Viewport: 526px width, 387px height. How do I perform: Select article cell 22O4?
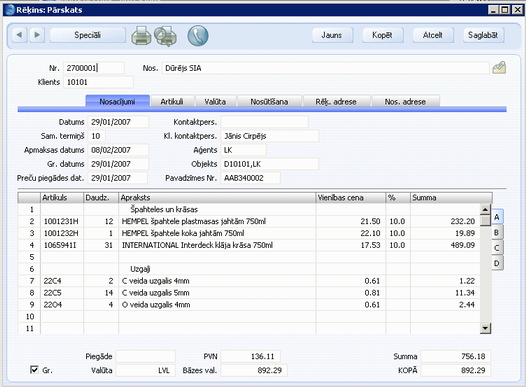coord(62,305)
